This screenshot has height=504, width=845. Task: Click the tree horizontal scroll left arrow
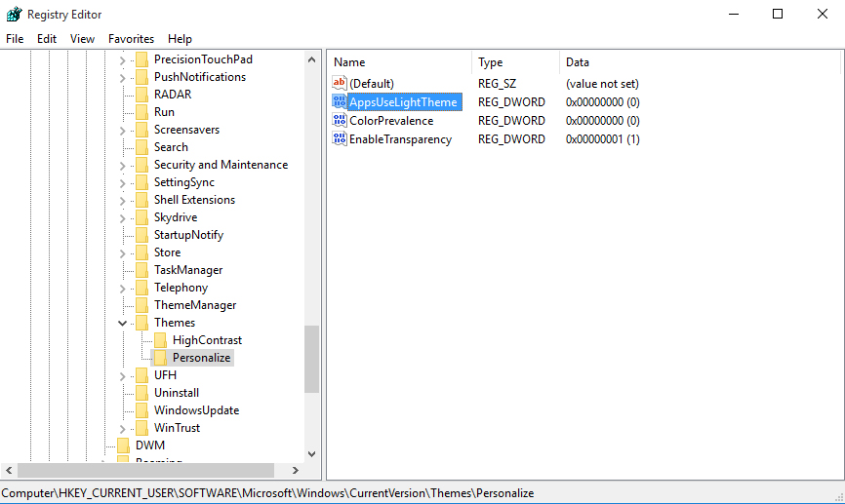tap(9, 470)
